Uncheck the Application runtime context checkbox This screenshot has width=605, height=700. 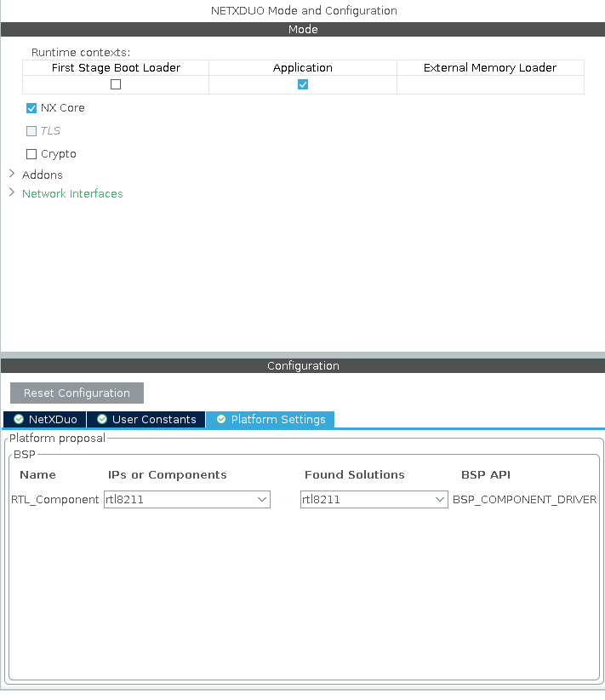pyautogui.click(x=303, y=84)
